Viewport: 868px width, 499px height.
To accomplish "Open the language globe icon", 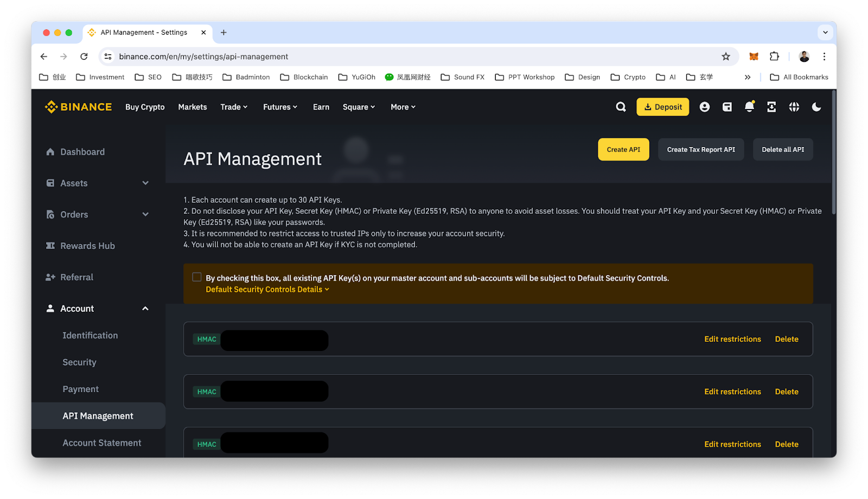I will click(794, 107).
